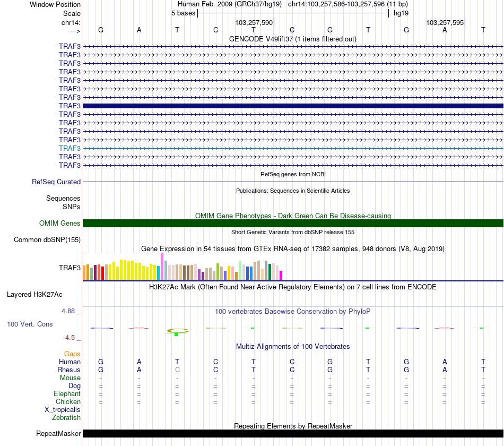Open the GENCODE V49lift37 track title
The image size is (504, 446).
coord(292,39)
